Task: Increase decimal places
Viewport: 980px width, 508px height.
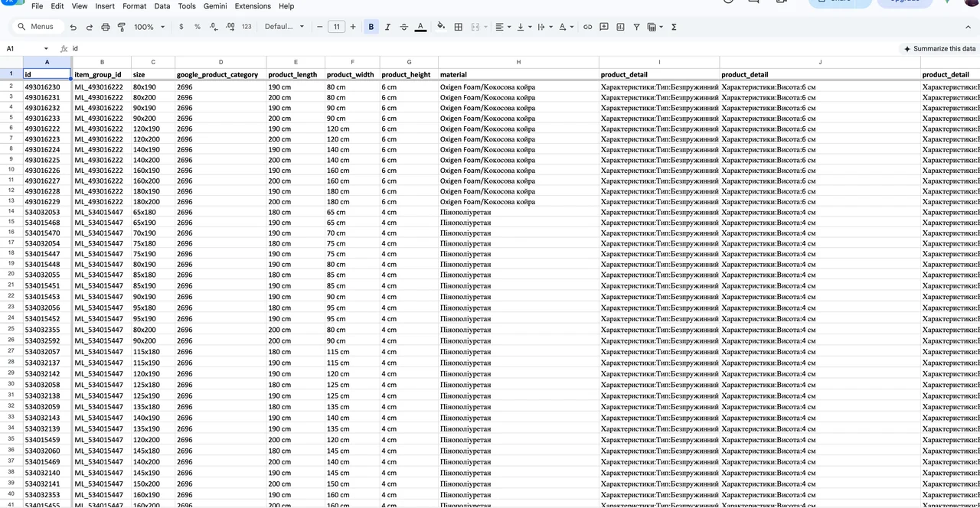Action: pos(230,27)
